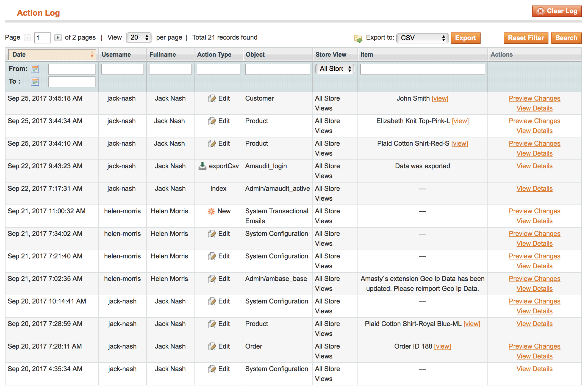Open the per page view count dropdown
This screenshot has height=392, width=588.
139,38
